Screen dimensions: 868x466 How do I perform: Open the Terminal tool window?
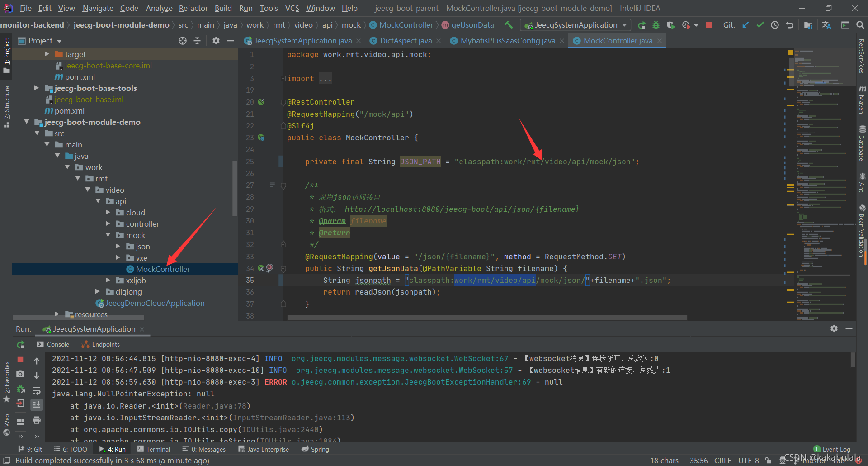point(154,449)
